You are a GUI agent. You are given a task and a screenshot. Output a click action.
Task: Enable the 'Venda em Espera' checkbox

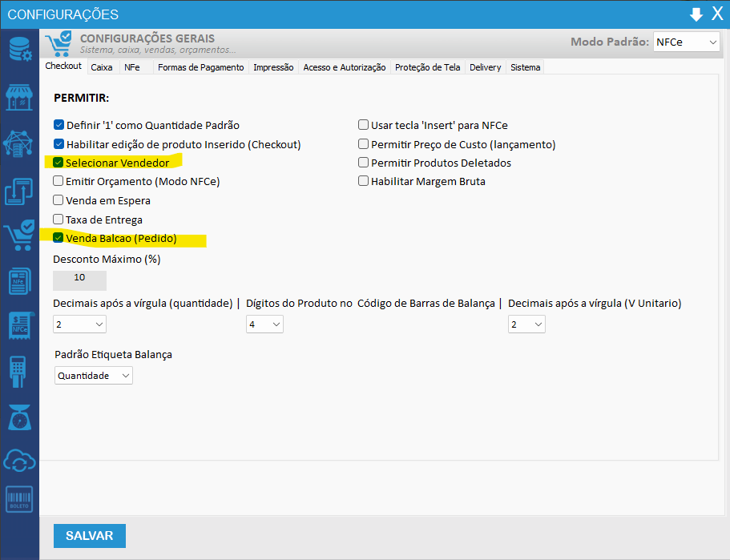pyautogui.click(x=58, y=200)
